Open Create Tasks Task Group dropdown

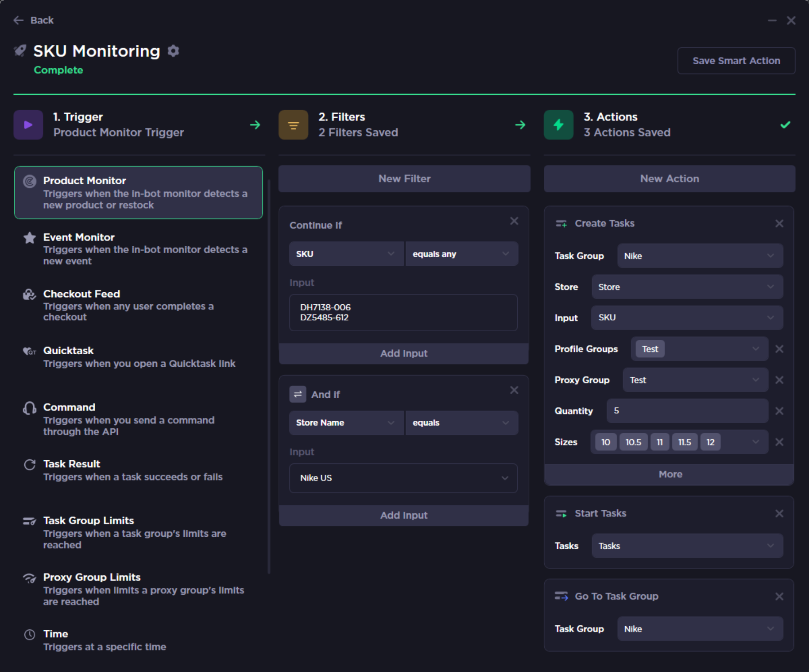(700, 256)
